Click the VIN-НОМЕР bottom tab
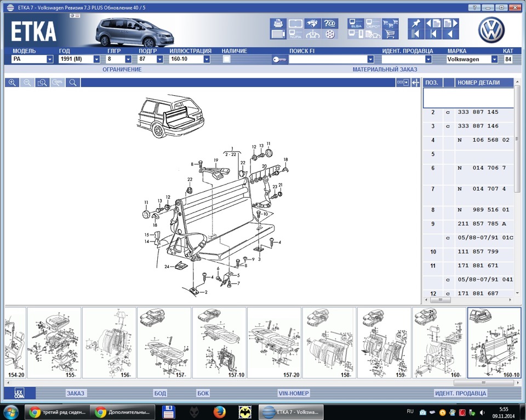 point(294,393)
